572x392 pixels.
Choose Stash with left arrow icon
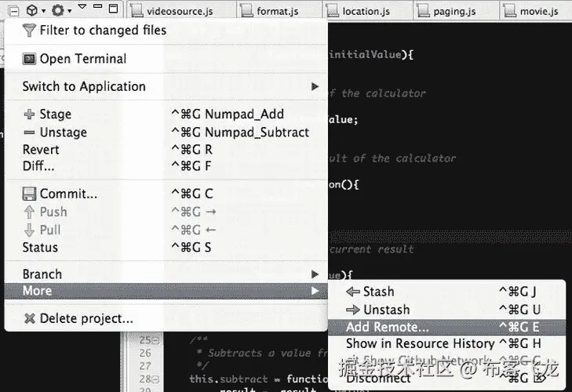point(447,292)
